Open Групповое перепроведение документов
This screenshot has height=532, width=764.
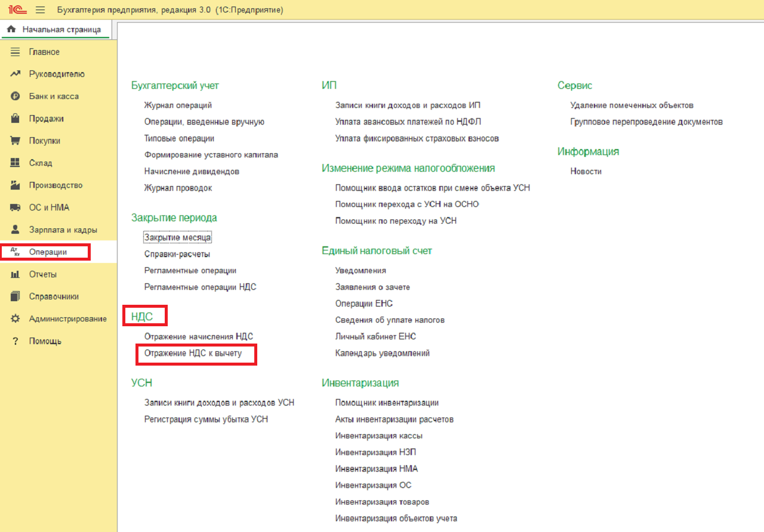coord(646,122)
